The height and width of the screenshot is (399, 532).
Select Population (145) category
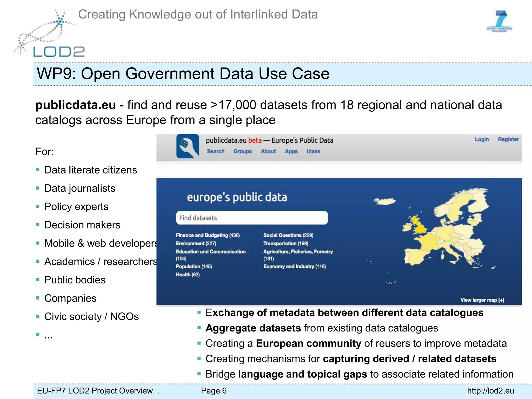point(194,267)
